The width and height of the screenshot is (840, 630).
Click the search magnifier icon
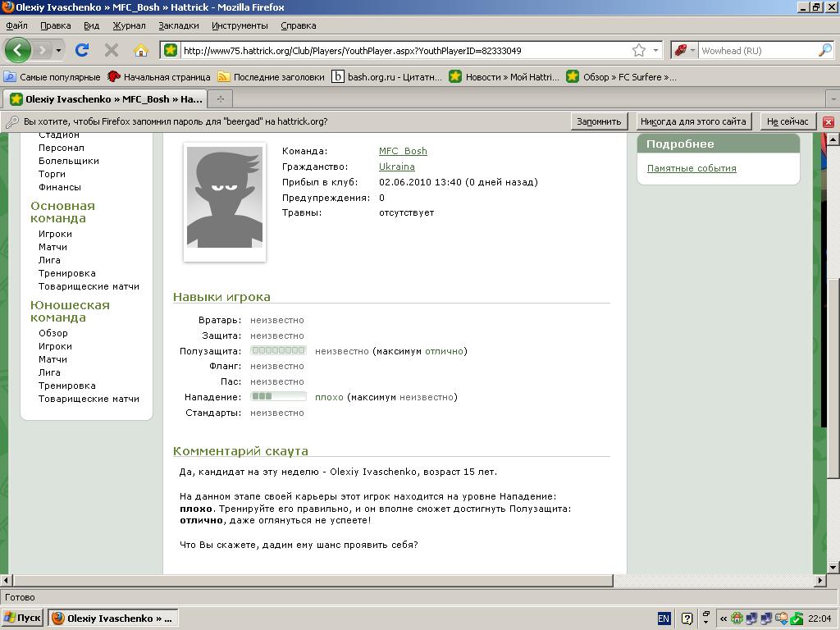(825, 50)
